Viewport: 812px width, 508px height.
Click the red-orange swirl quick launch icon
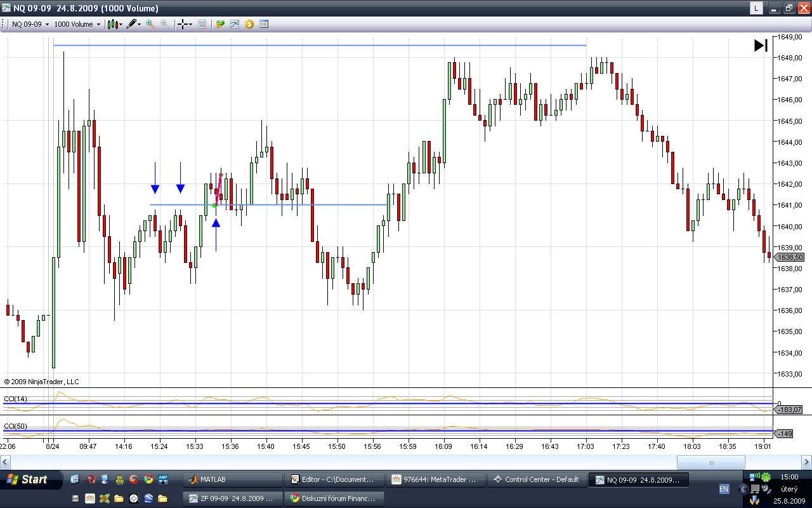coord(134,479)
